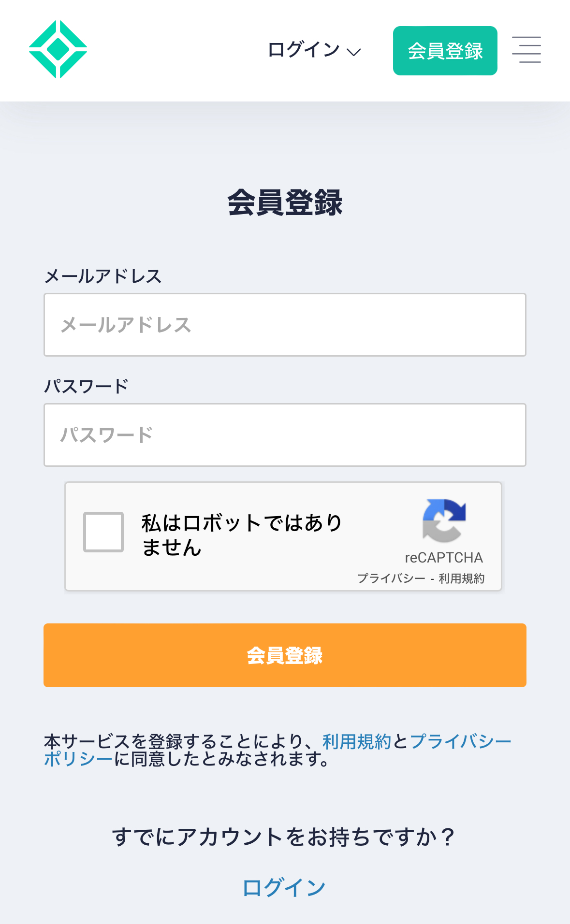This screenshot has width=570, height=924.
Task: Click the green 会員登録 header button
Action: tap(445, 51)
